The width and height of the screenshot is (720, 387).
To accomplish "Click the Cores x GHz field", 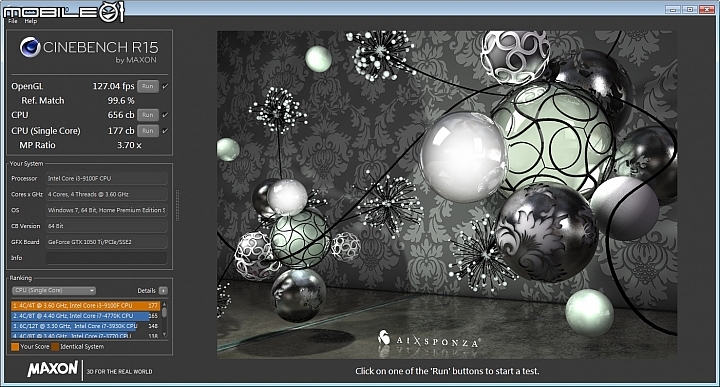I will (107, 194).
